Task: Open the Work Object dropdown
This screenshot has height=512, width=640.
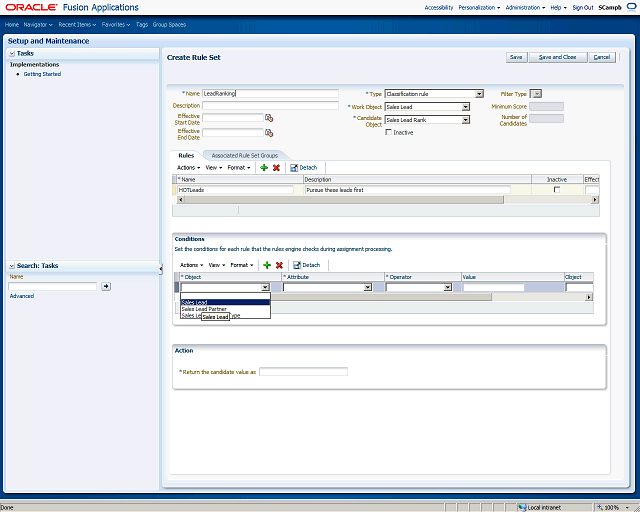Action: pyautogui.click(x=465, y=107)
